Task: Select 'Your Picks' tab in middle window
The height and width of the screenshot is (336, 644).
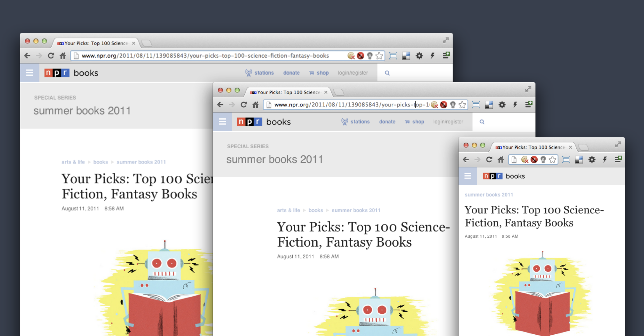Action: (287, 92)
